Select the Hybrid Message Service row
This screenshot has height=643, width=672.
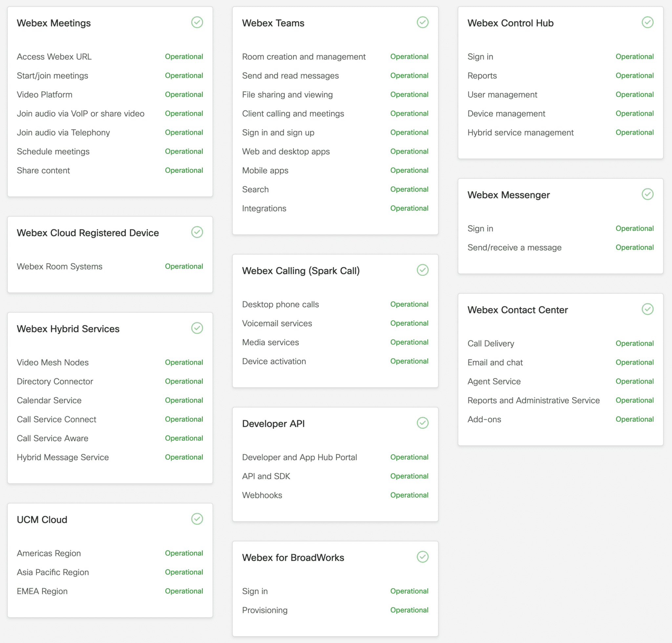coord(62,457)
